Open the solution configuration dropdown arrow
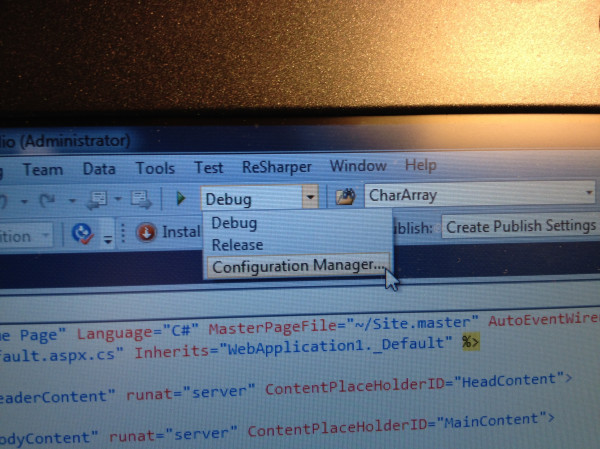600x449 pixels. (310, 197)
